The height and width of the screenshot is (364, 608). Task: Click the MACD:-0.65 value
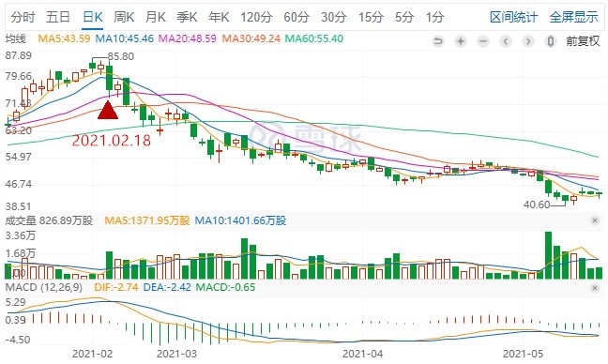pos(226,288)
